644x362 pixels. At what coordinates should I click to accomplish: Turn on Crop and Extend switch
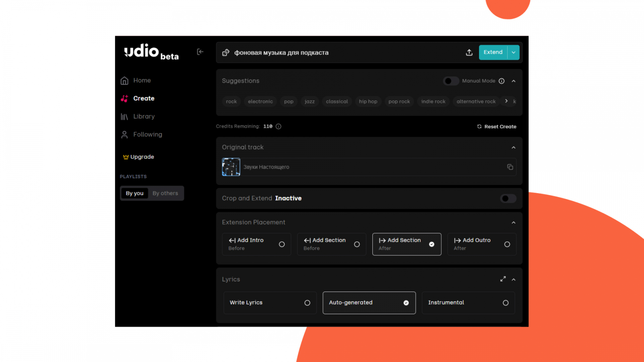tap(508, 199)
